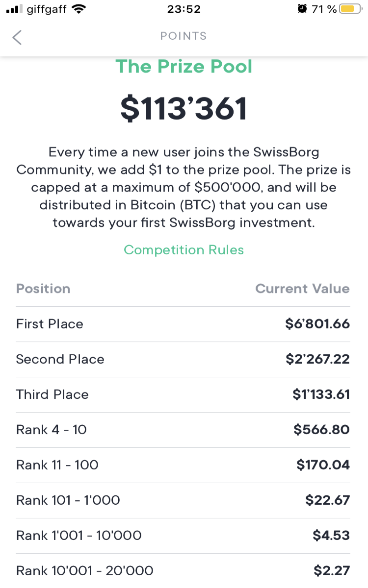Tap the Current Value column header
368x588 pixels.
[303, 289]
